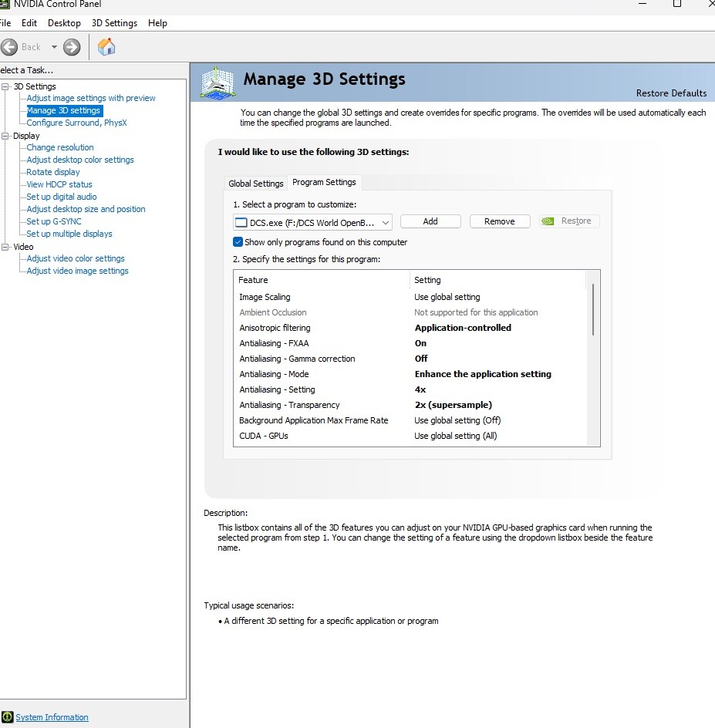The height and width of the screenshot is (728, 715).
Task: Open the Desktop menu
Action: [64, 23]
